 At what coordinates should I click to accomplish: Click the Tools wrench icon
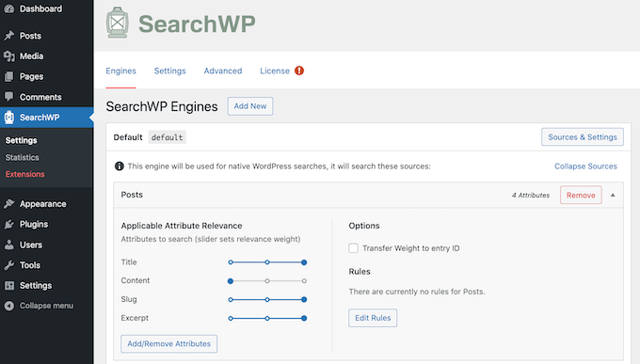[9, 265]
